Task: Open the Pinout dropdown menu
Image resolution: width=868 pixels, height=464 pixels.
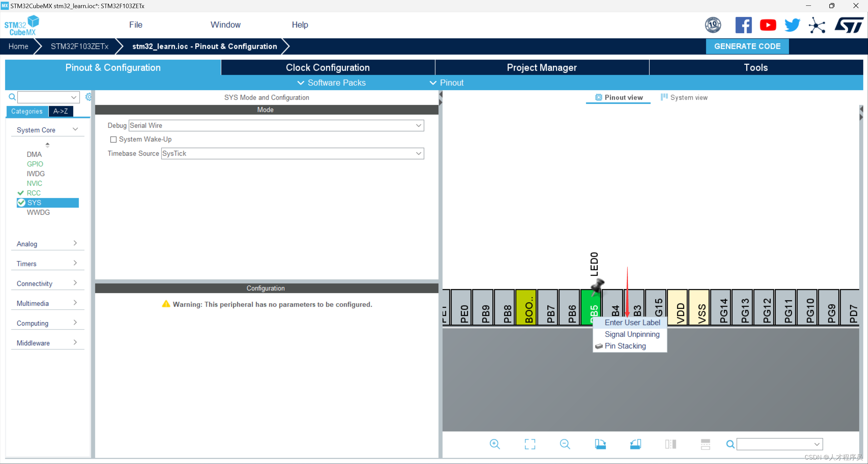Action: [447, 83]
